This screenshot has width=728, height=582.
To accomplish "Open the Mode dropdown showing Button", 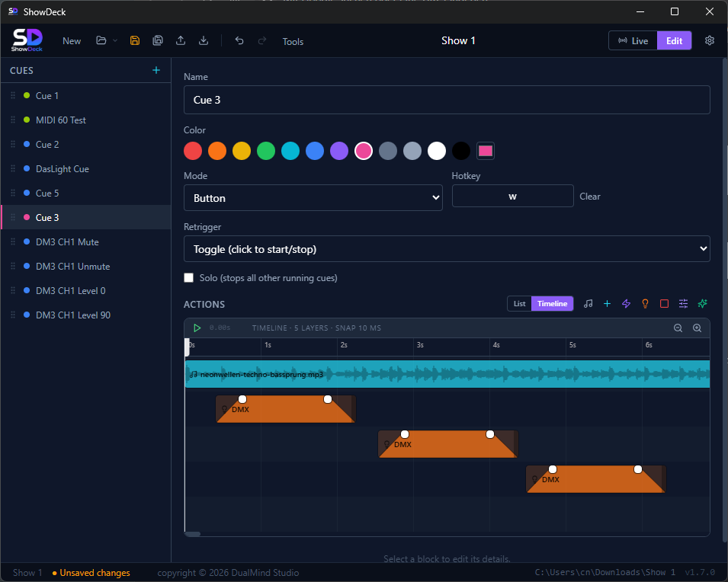I will point(313,198).
